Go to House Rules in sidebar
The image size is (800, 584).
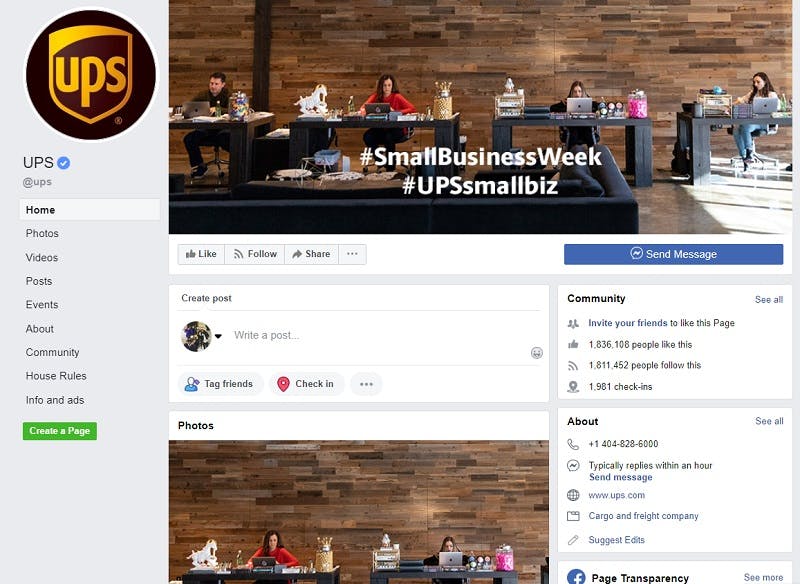56,376
